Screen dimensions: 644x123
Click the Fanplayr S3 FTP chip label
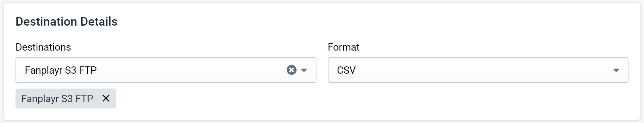pos(57,99)
